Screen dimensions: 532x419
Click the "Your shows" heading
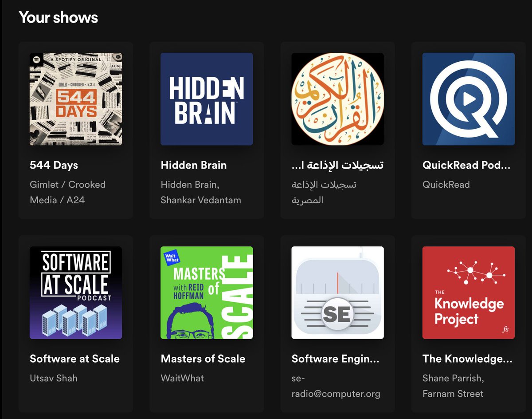click(x=58, y=17)
